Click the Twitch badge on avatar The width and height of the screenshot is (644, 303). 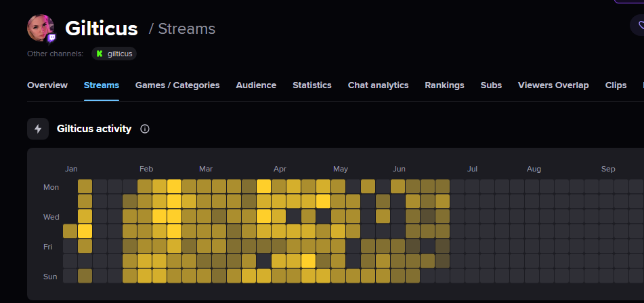[x=51, y=39]
